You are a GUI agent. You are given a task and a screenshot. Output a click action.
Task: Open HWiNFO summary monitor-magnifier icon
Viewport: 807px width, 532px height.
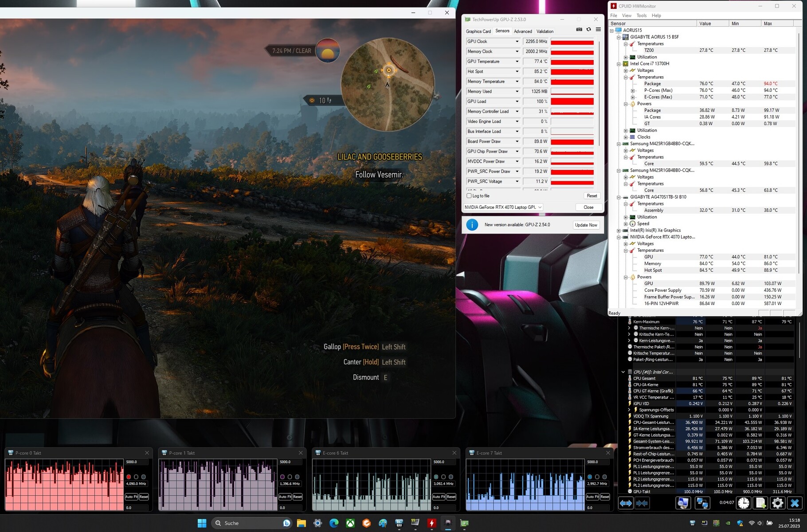pyautogui.click(x=683, y=503)
